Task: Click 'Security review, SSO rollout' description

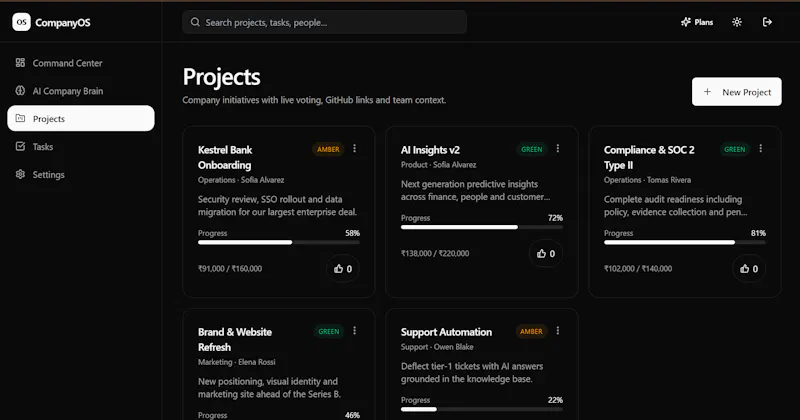Action: 278,206
